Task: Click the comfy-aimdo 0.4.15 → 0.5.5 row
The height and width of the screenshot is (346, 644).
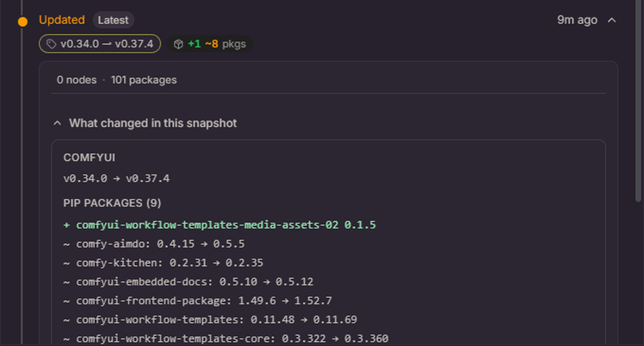Action: (x=154, y=244)
